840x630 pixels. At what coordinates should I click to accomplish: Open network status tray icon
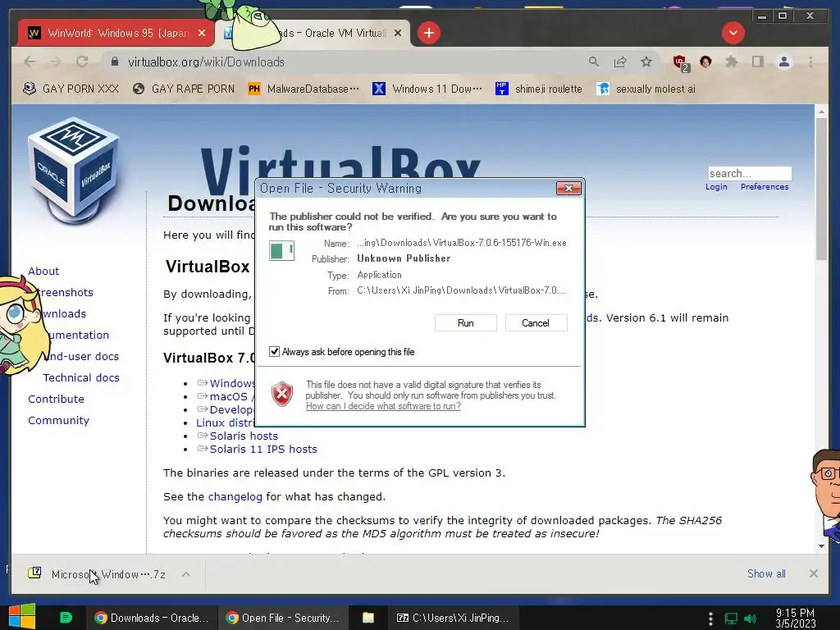(731, 619)
